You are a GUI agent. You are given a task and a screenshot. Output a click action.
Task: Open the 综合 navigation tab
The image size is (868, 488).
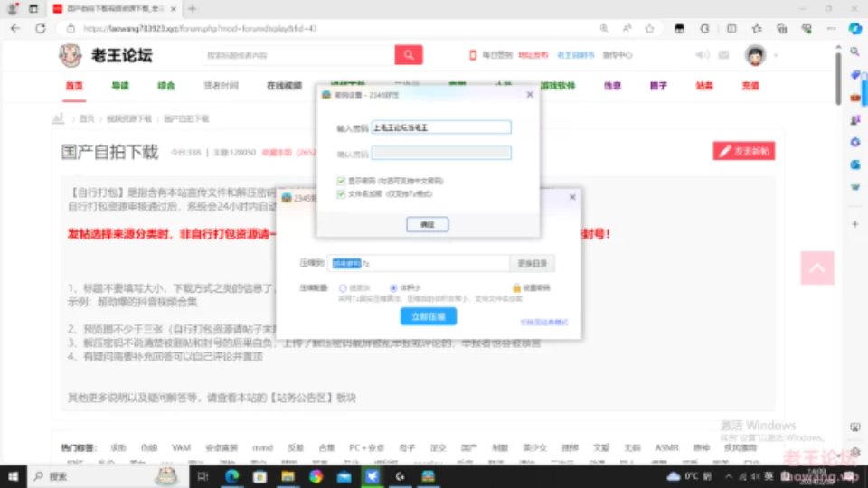[x=166, y=86]
